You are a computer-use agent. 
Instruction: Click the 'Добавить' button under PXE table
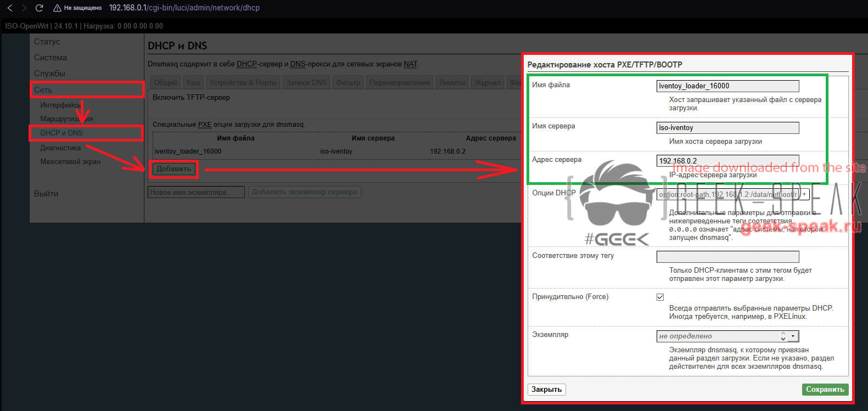pos(173,169)
